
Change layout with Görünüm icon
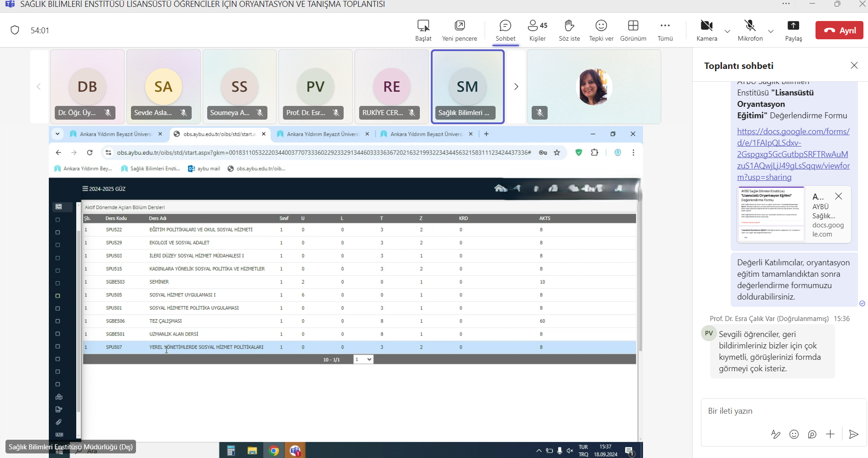[x=633, y=26]
